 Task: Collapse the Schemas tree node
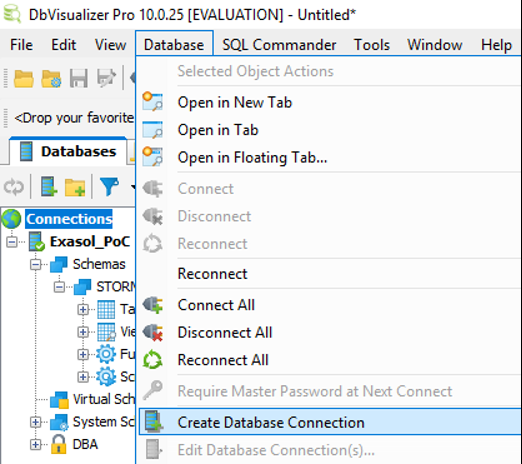[35, 265]
